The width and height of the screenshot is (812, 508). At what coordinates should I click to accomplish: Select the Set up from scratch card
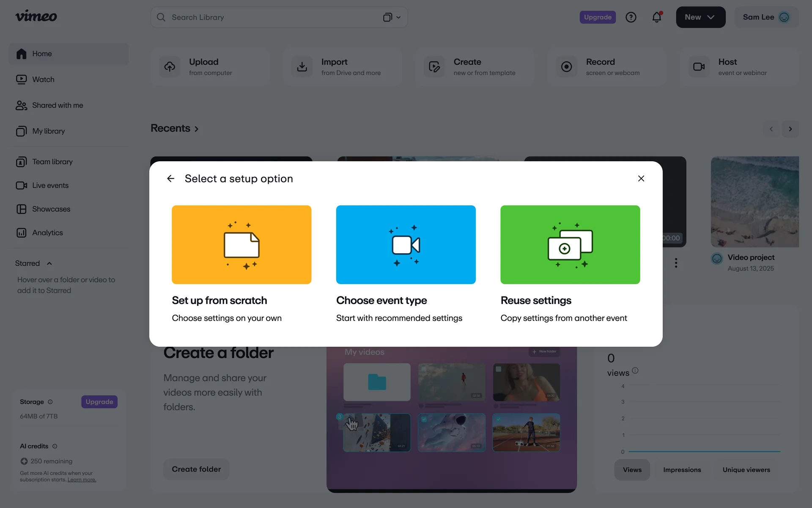(x=241, y=245)
